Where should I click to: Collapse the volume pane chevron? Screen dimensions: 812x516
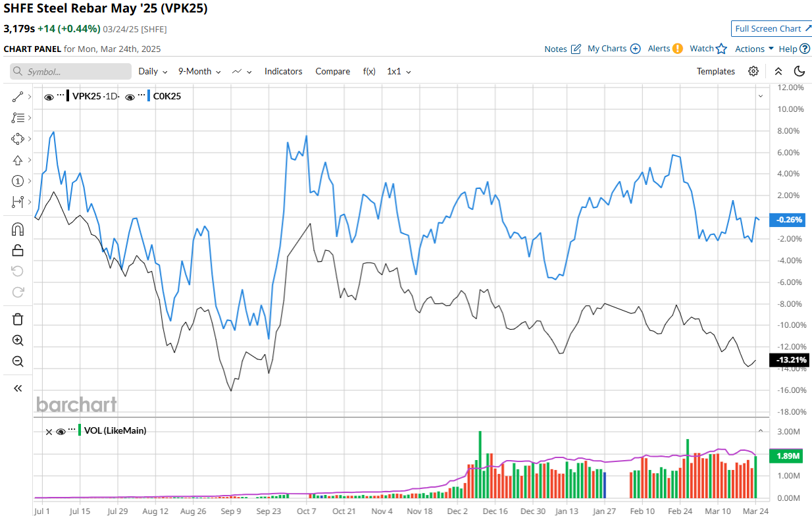point(761,430)
